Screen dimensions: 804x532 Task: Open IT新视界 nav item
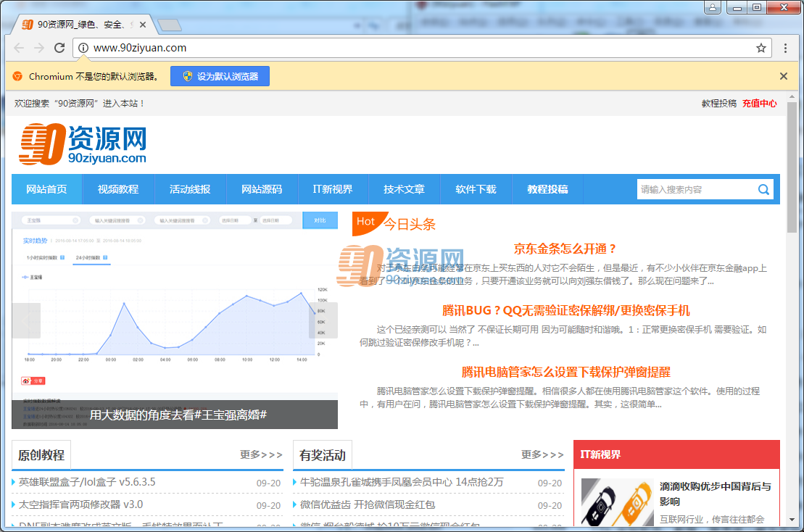click(x=333, y=189)
